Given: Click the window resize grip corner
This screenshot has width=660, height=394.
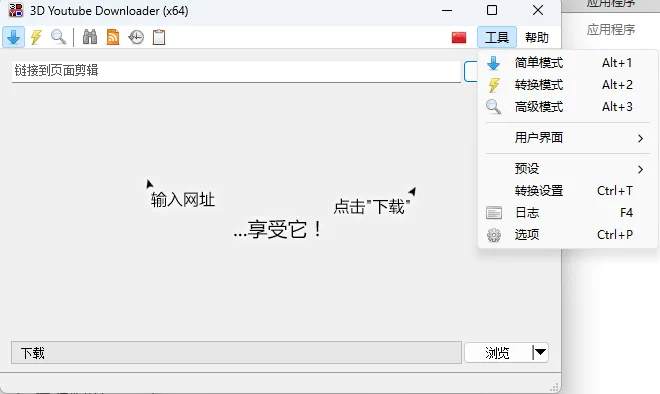Looking at the screenshot, I should tap(554, 387).
